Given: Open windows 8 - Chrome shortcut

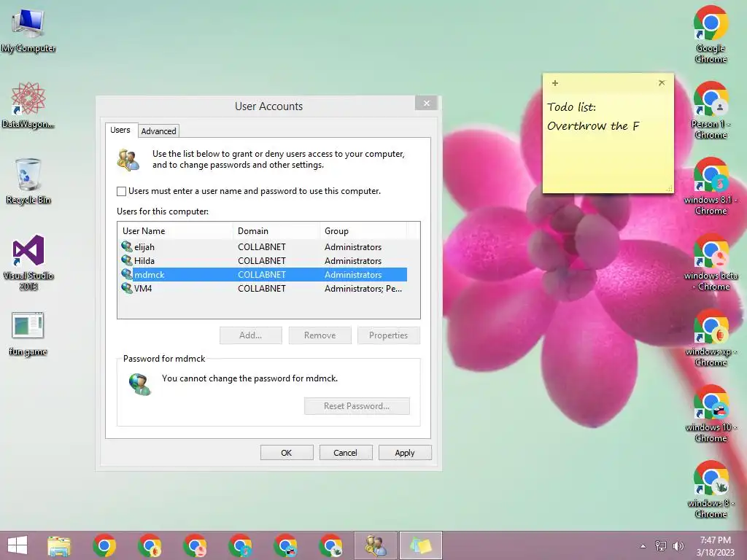Looking at the screenshot, I should click(711, 489).
